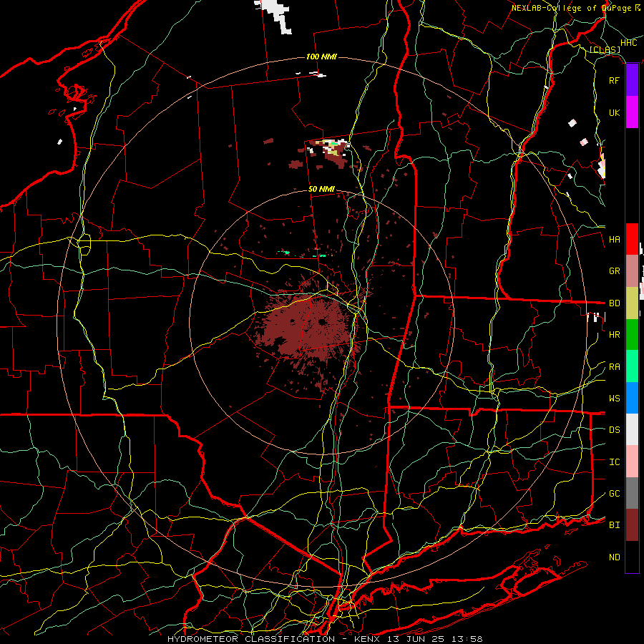Image resolution: width=644 pixels, height=644 pixels.
Task: Click the GR legend label
Action: pyautogui.click(x=615, y=271)
